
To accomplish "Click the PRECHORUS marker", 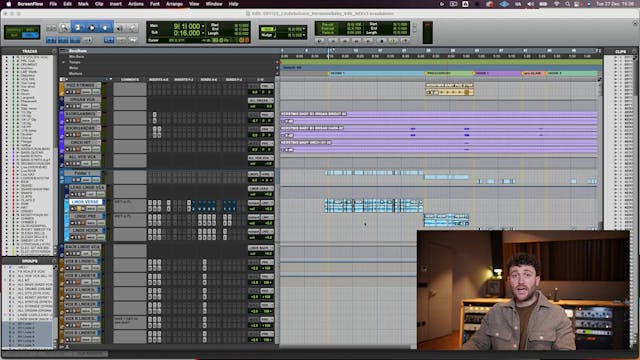I will tap(438, 73).
